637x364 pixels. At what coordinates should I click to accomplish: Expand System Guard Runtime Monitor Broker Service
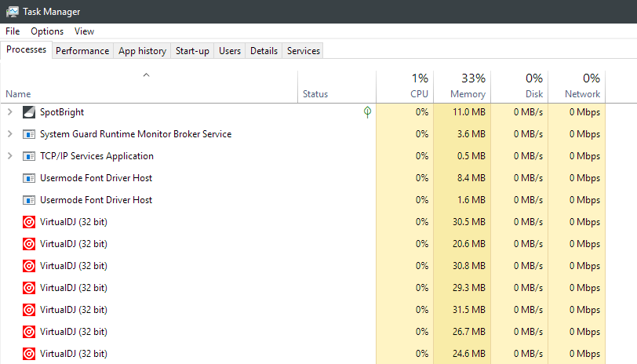(9, 134)
